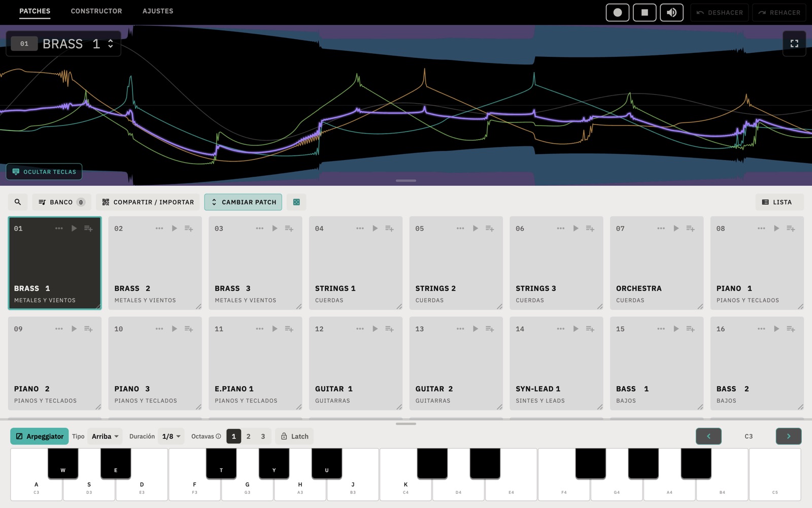812x508 pixels.
Task: Shift keyboard octave down with left arrow
Action: (x=708, y=436)
